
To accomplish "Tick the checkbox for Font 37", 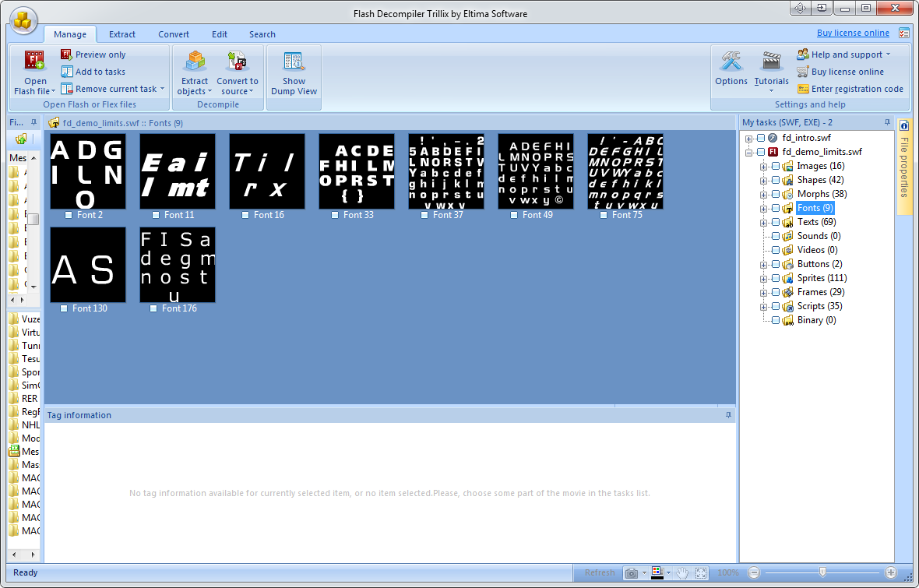I will click(x=424, y=215).
